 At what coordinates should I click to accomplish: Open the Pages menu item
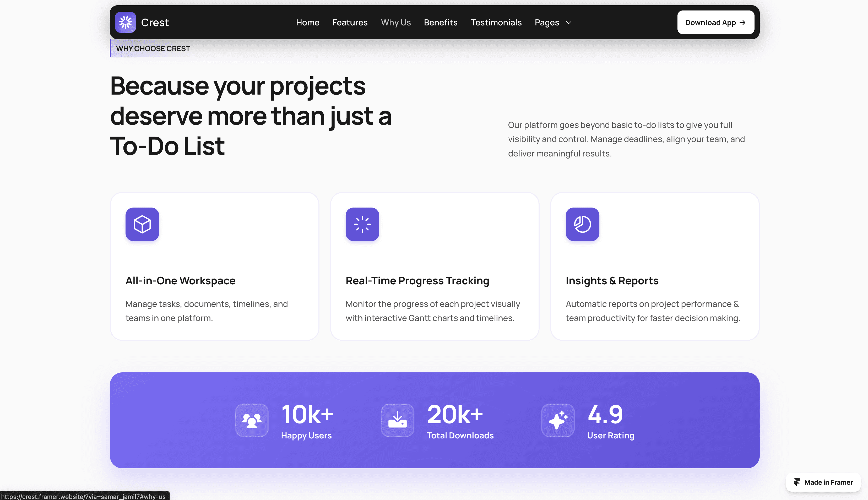pyautogui.click(x=547, y=23)
